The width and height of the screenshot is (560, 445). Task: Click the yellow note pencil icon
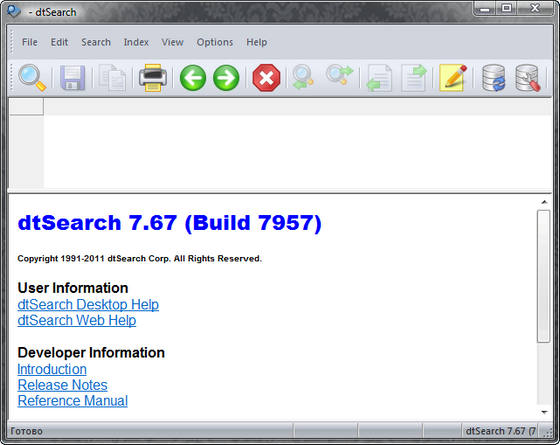(x=453, y=78)
